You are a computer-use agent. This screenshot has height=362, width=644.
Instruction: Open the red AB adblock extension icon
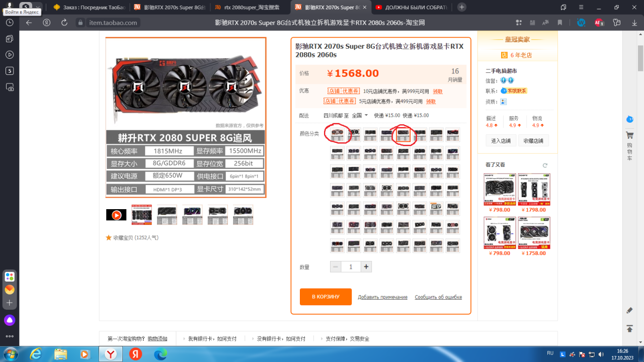[599, 23]
